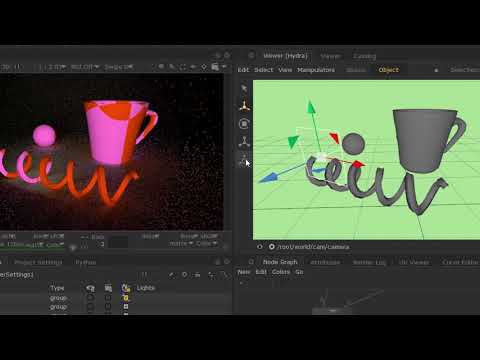This screenshot has width=480, height=360.
Task: Click the eye column header icon
Action: [x=90, y=288]
